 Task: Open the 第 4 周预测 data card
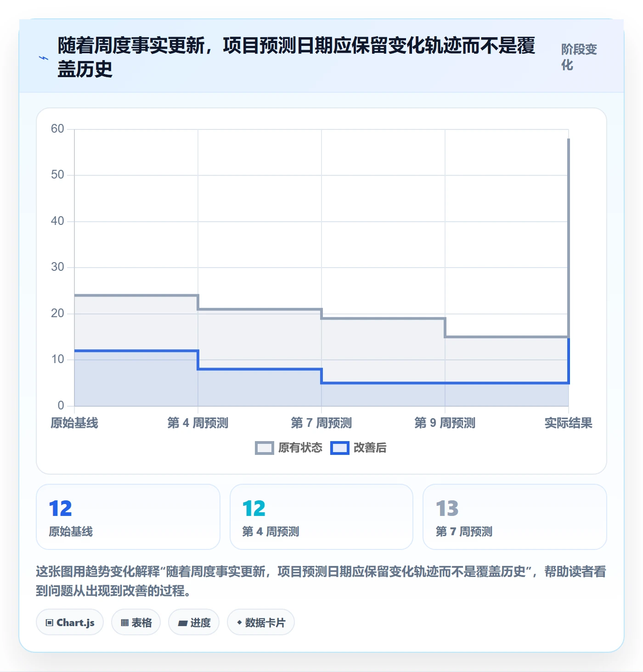click(321, 517)
